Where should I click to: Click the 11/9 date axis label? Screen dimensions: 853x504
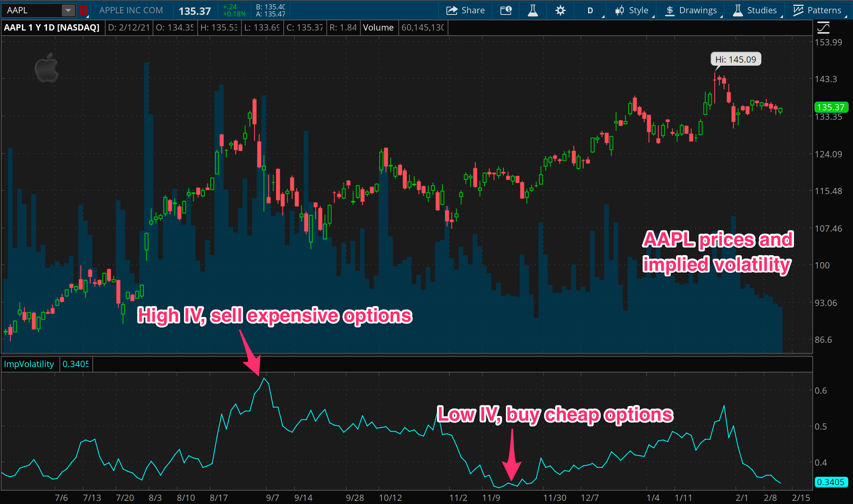point(491,497)
